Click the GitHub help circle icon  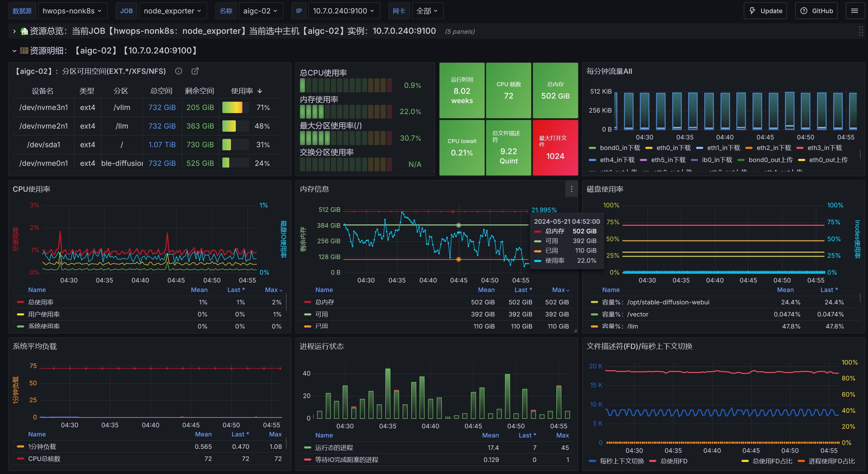804,11
